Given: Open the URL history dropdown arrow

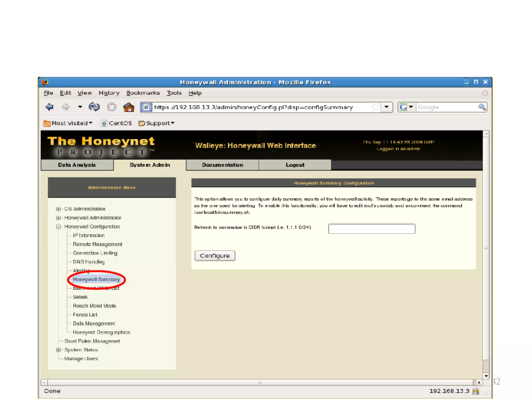Looking at the screenshot, I should 387,107.
